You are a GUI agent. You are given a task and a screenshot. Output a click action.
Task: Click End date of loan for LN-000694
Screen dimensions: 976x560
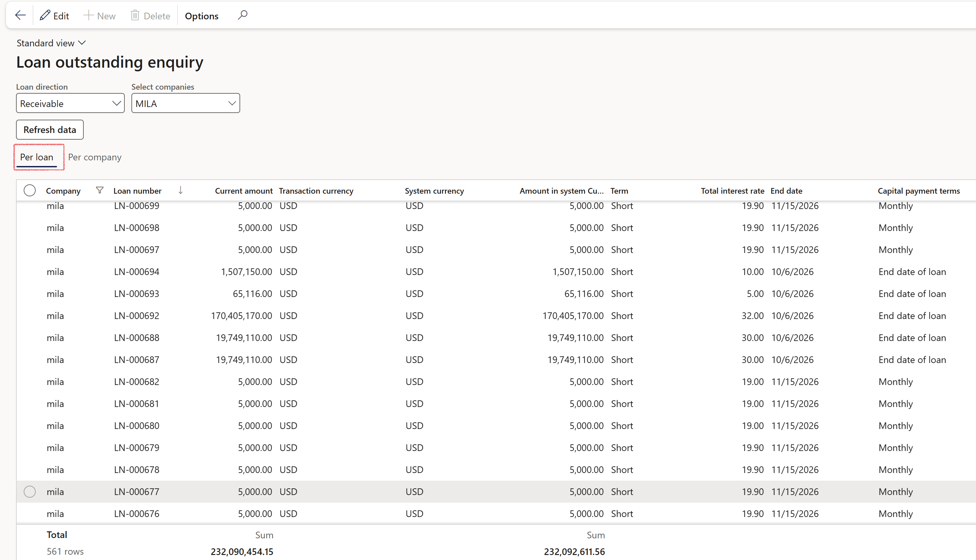click(x=912, y=272)
